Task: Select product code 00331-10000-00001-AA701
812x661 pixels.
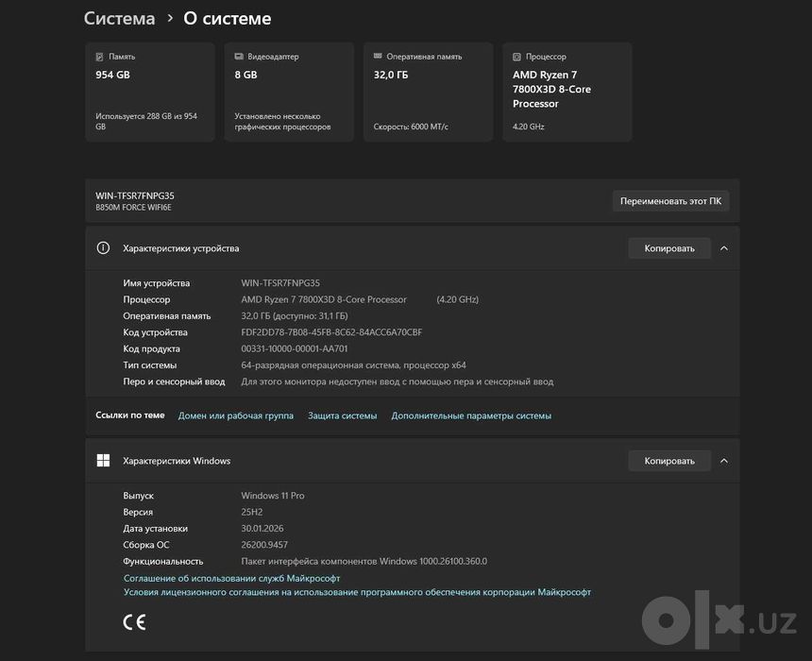Action: click(295, 348)
